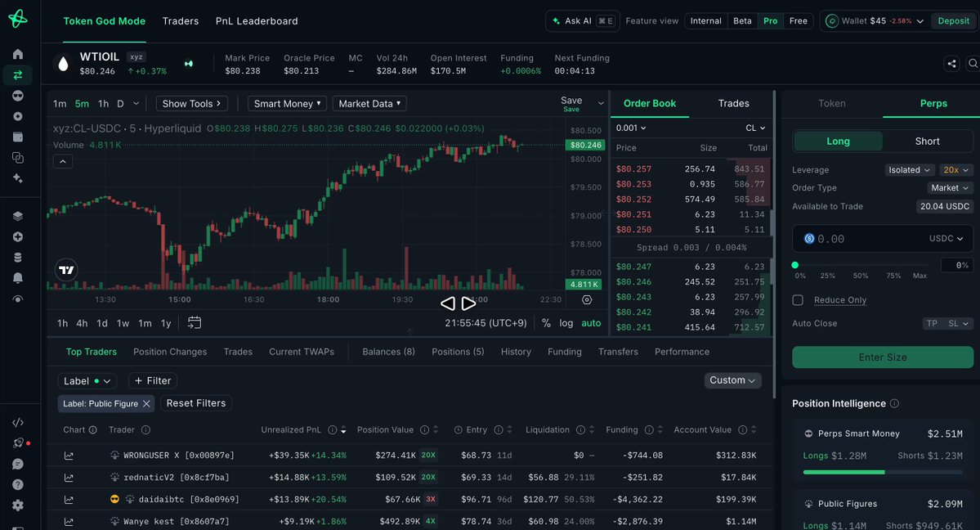Switch to the Token tab
This screenshot has width=980, height=530.
(x=832, y=103)
